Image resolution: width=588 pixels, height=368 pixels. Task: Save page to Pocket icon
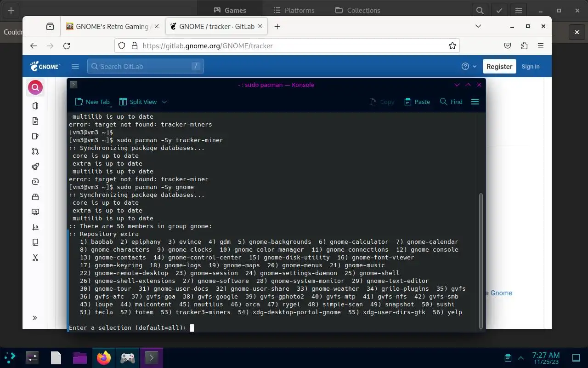508,46
